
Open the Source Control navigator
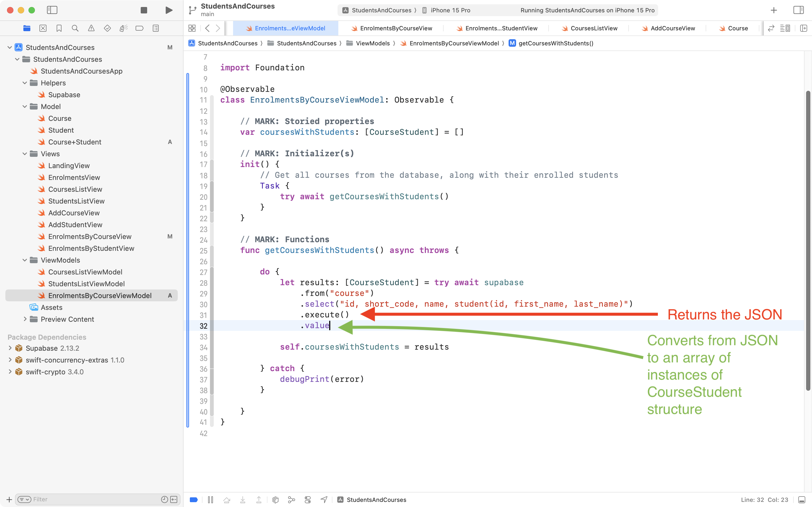pyautogui.click(x=43, y=28)
